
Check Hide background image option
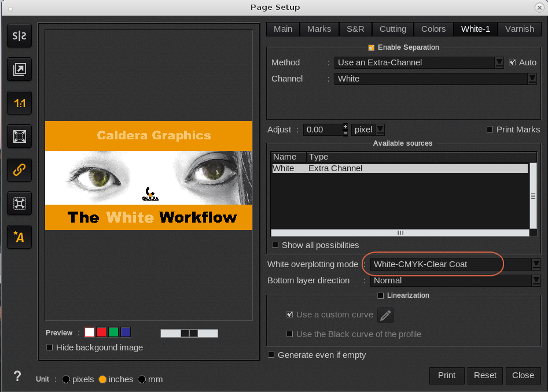coord(49,347)
